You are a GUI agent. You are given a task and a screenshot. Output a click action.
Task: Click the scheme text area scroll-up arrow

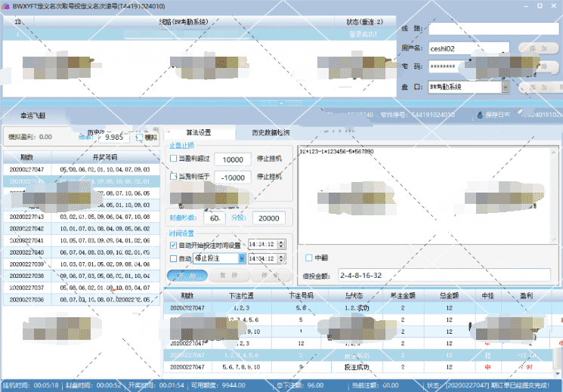click(x=554, y=152)
